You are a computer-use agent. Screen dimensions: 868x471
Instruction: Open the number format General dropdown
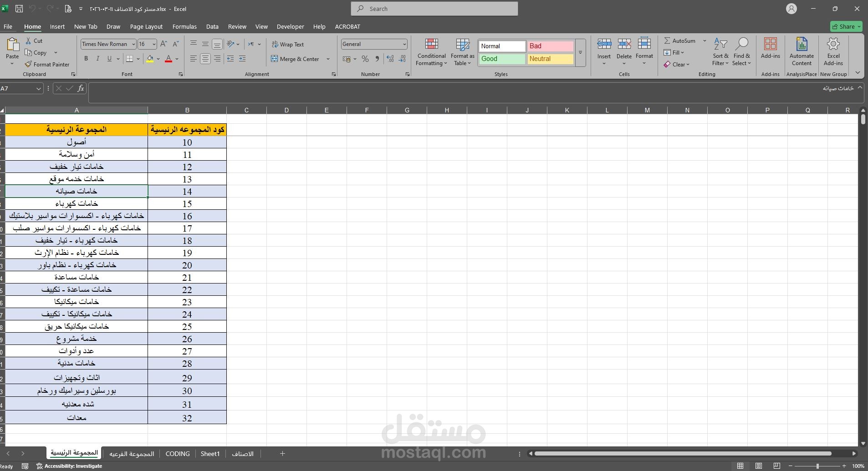click(404, 44)
